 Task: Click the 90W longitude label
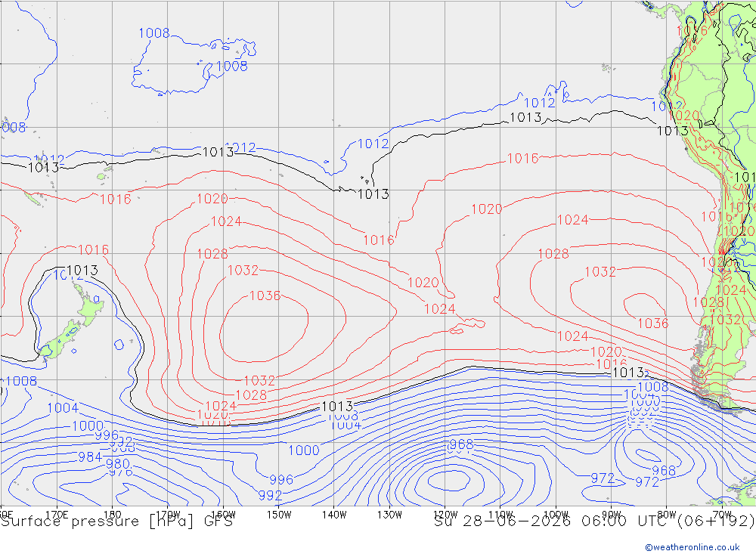pos(612,515)
